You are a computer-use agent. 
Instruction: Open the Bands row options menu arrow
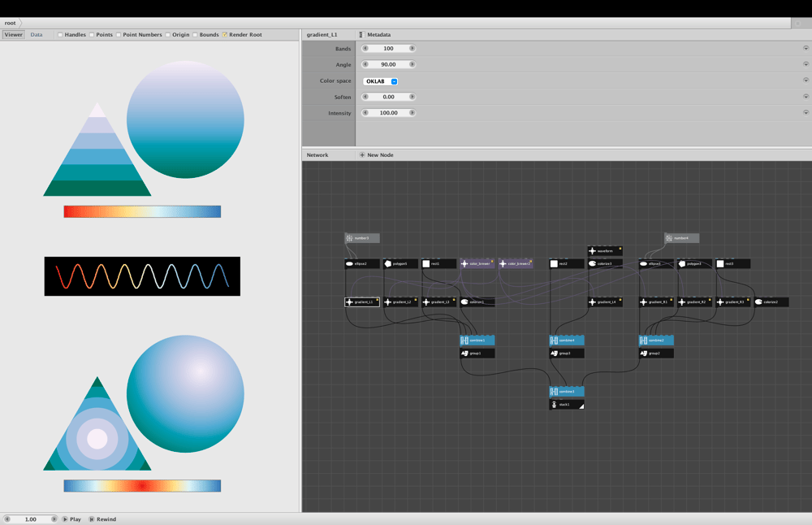point(806,48)
